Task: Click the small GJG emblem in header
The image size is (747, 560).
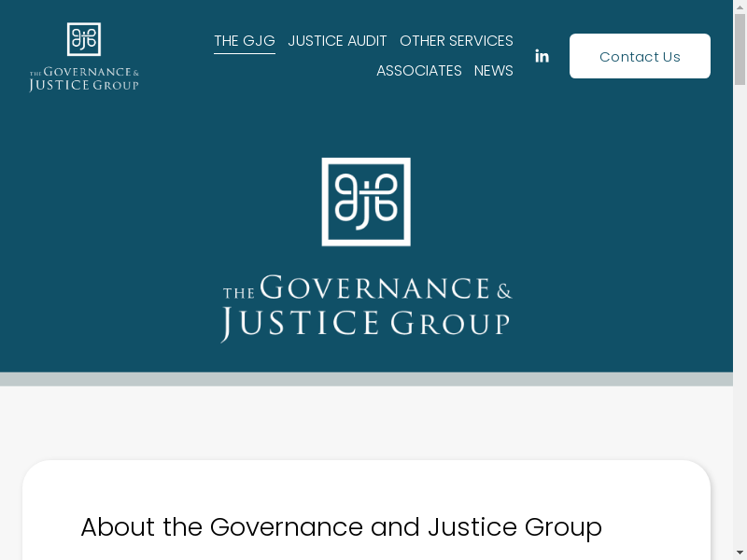Action: (x=84, y=39)
